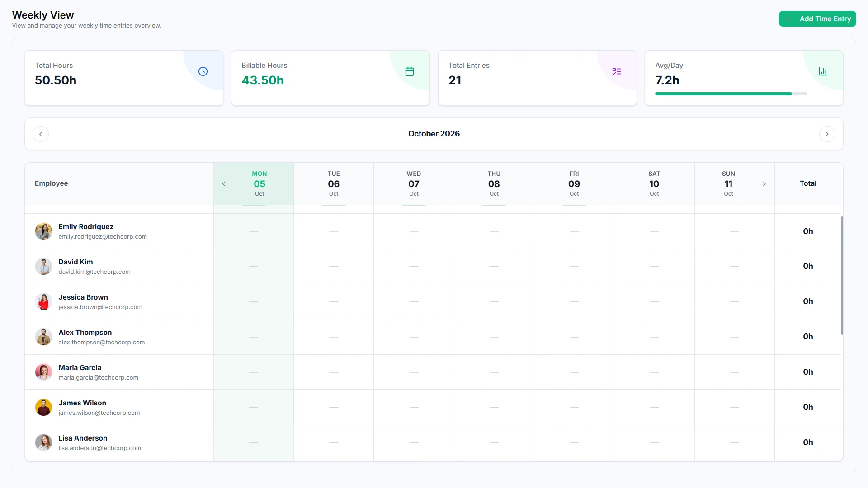
Task: Click email alex.thompson@techcorp.com
Action: click(102, 343)
